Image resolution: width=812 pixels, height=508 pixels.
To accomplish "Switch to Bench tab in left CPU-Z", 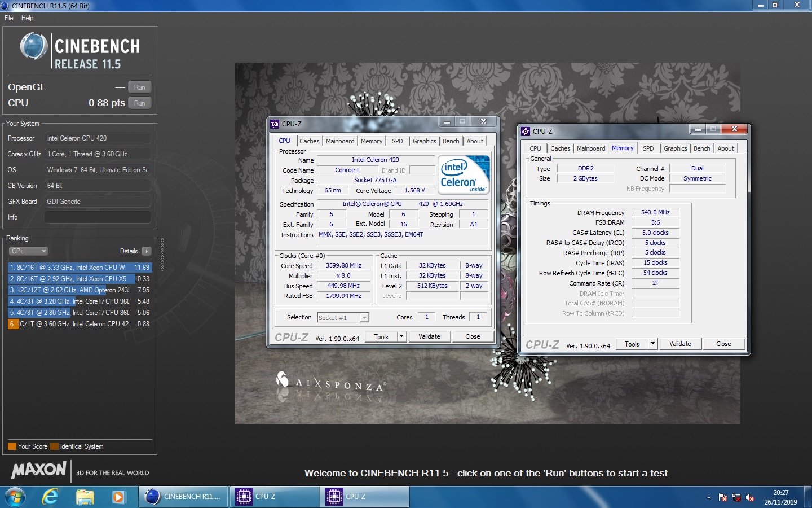I will pyautogui.click(x=451, y=141).
